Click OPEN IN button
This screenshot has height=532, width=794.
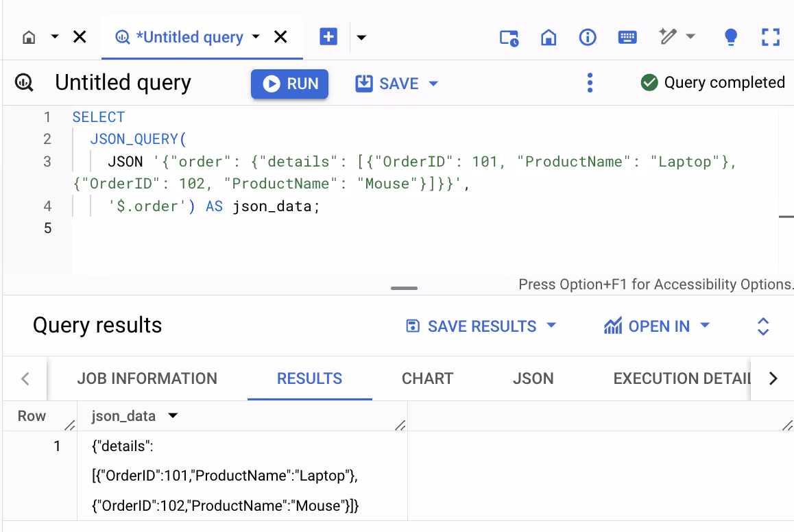coord(647,326)
